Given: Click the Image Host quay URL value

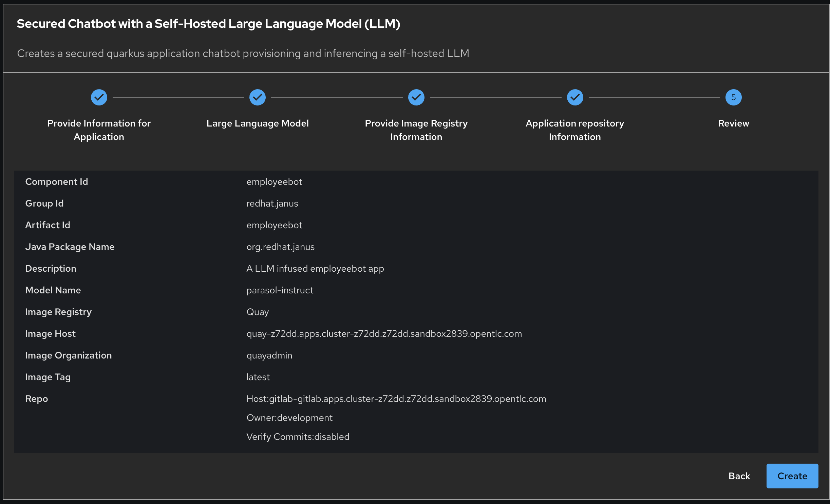Looking at the screenshot, I should tap(384, 334).
